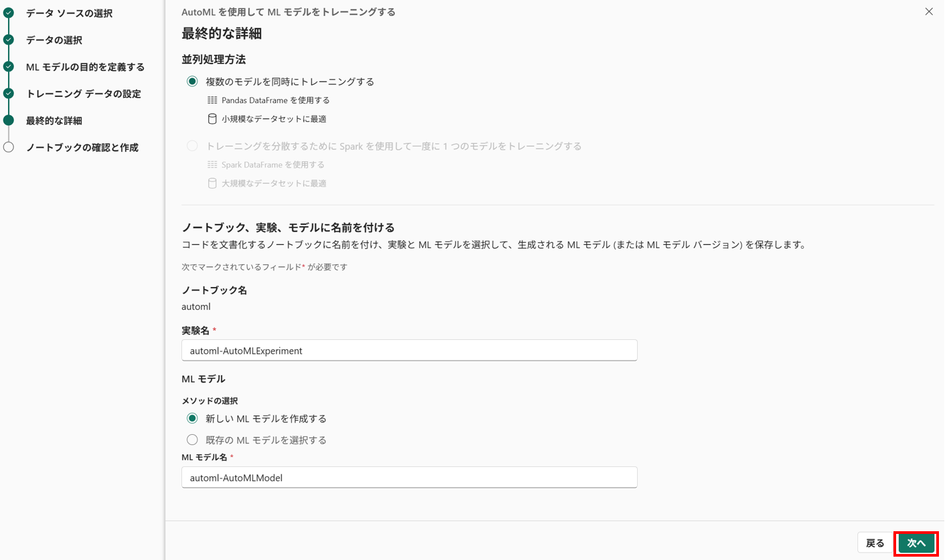Viewport: 951px width, 560px height.
Task: Open ノートブックの確認と作成 step
Action: [x=82, y=147]
